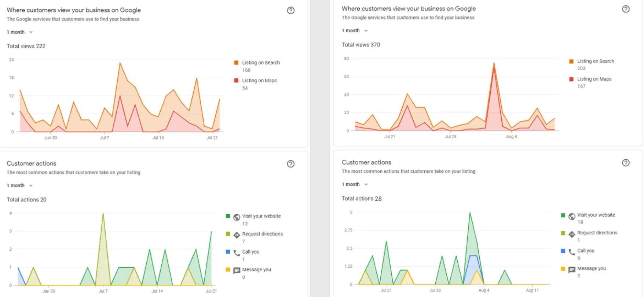Expand 1 month dropdown above Total views 370
The height and width of the screenshot is (297, 644).
(x=355, y=31)
